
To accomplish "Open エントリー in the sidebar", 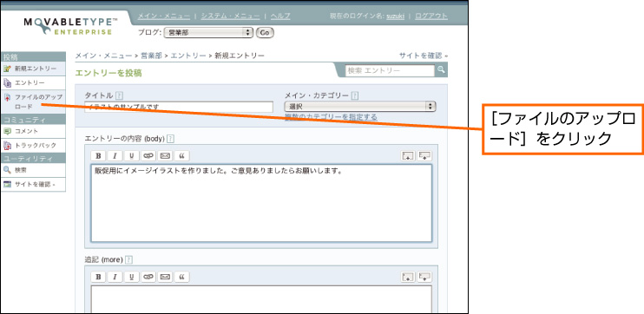I will tap(33, 83).
